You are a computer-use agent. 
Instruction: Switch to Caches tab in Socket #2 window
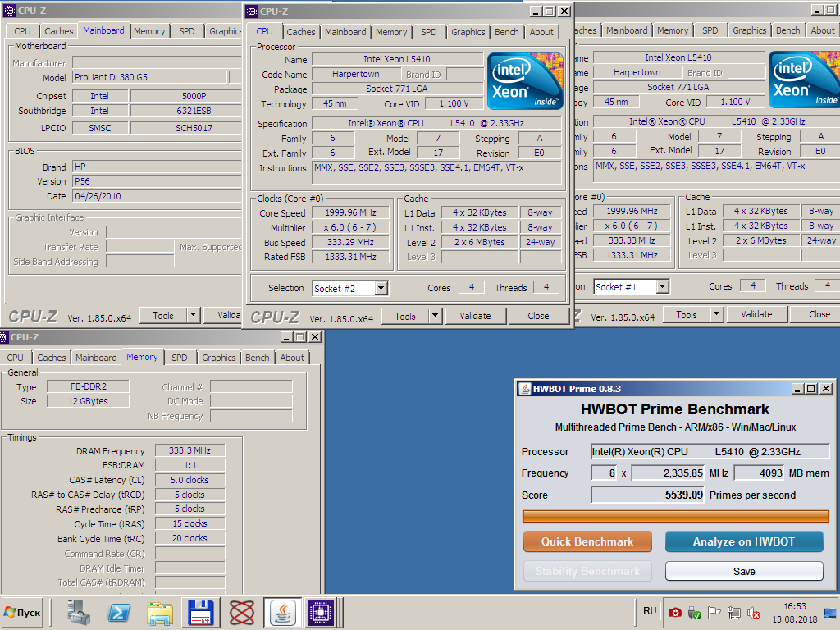pos(300,32)
